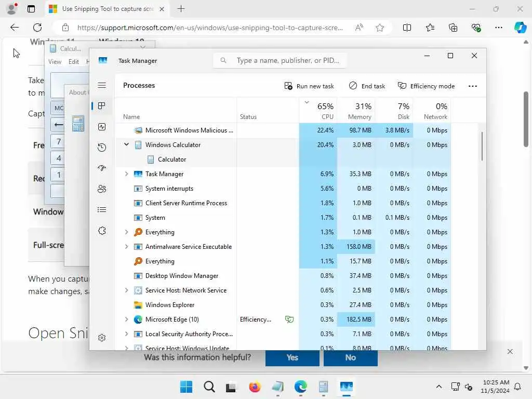Screen dimensions: 532x399
Task: Open Startup apps page in sidebar
Action: [102, 168]
